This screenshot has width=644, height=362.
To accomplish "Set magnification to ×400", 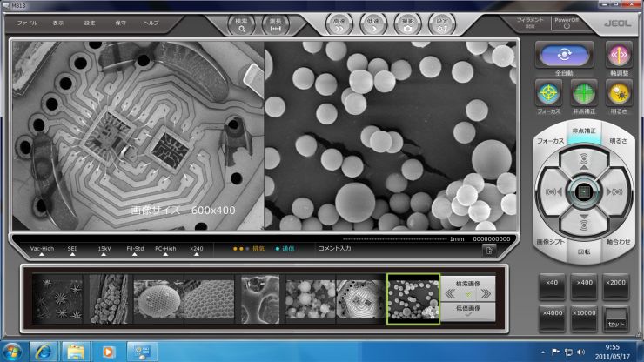I will [584, 286].
